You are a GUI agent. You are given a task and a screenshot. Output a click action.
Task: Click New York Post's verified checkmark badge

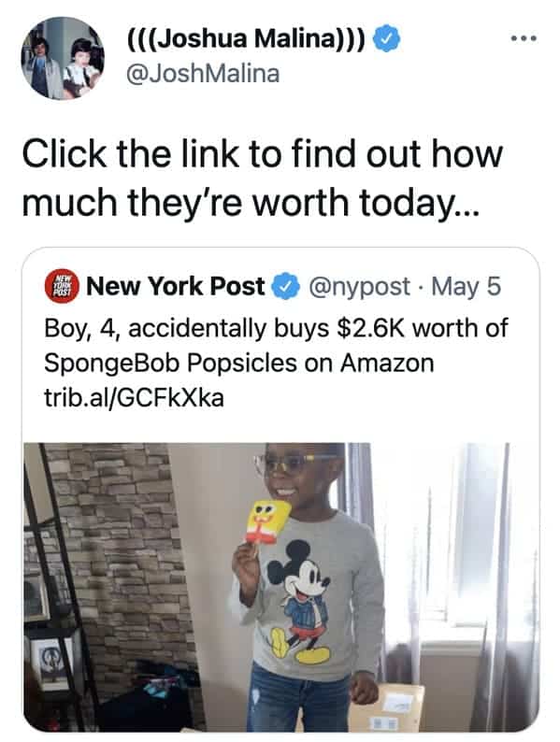coord(285,287)
